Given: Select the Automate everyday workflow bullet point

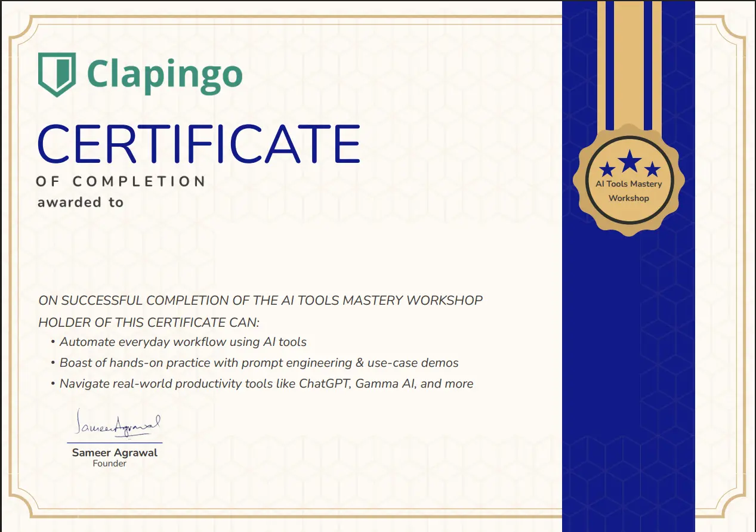Looking at the screenshot, I should 183,342.
